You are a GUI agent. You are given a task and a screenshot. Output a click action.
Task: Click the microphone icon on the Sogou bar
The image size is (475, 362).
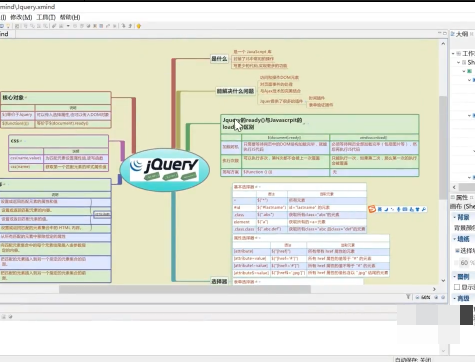click(398, 209)
